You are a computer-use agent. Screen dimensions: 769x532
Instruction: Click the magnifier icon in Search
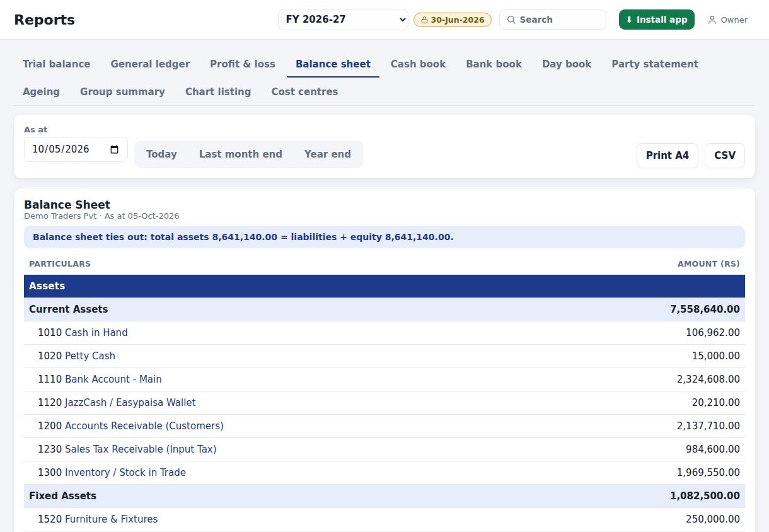[x=511, y=20]
